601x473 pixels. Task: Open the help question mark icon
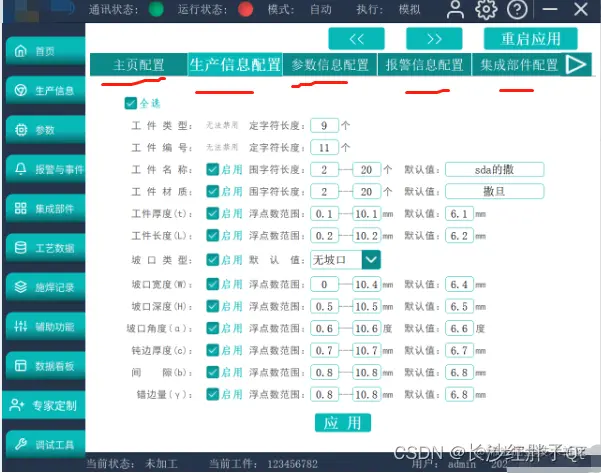point(517,10)
